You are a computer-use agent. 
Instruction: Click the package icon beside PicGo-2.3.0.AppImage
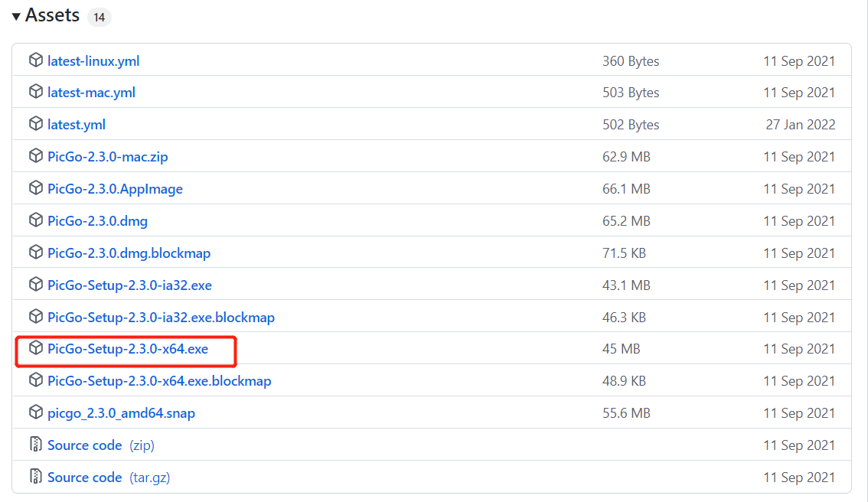(x=36, y=187)
